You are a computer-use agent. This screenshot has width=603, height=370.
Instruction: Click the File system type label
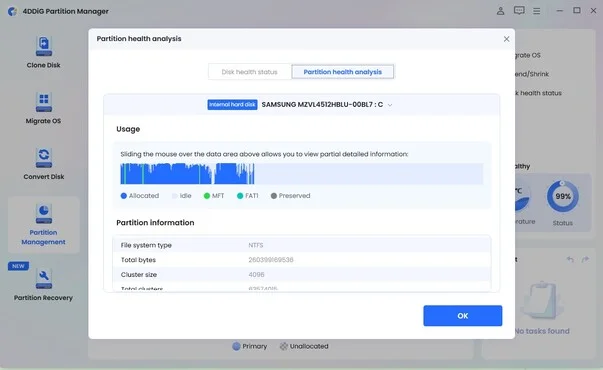(x=146, y=245)
